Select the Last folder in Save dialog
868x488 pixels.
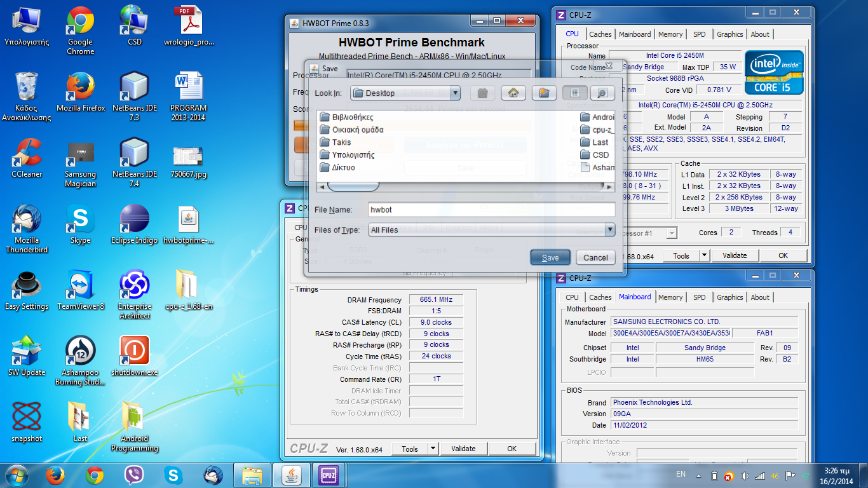point(594,142)
